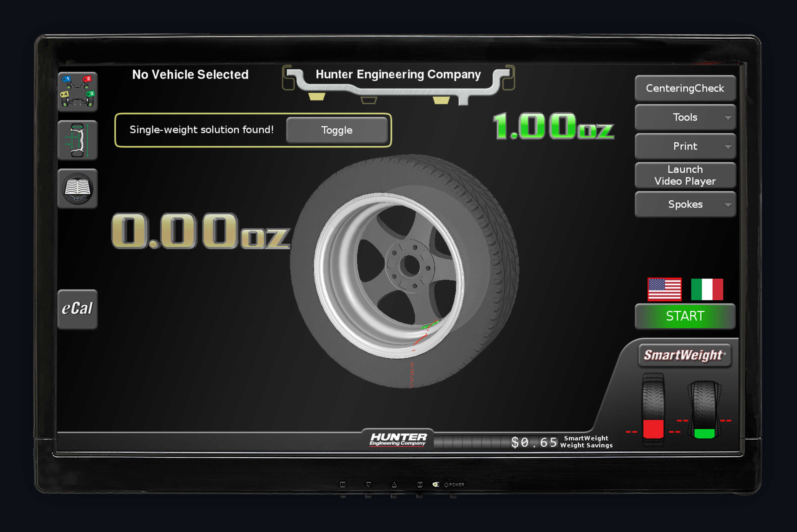The height and width of the screenshot is (532, 797).
Task: Click the 0.00oz gold weight readout
Action: (x=201, y=231)
